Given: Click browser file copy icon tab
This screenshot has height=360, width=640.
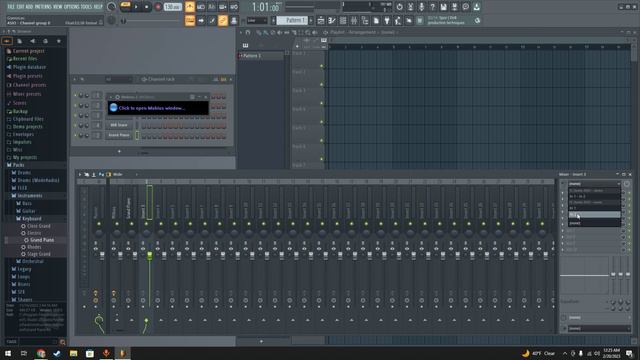Looking at the screenshot, I should [x=20, y=41].
